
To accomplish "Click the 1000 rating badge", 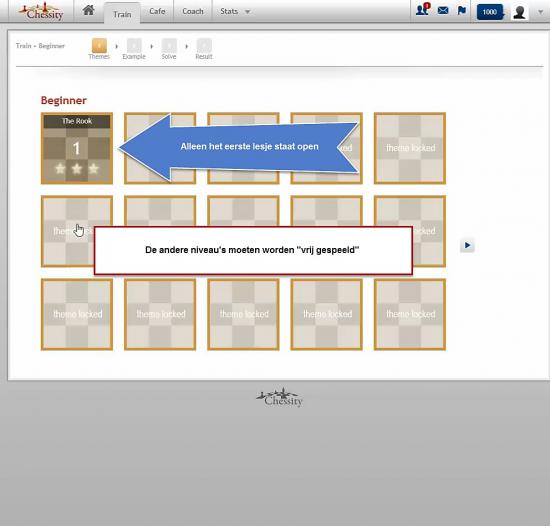I will pos(490,12).
